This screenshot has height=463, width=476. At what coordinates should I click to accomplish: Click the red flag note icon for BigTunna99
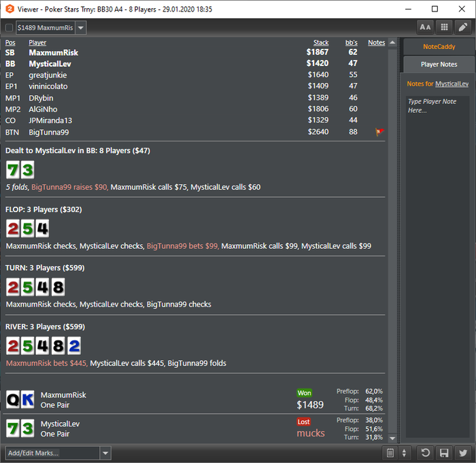click(x=379, y=132)
